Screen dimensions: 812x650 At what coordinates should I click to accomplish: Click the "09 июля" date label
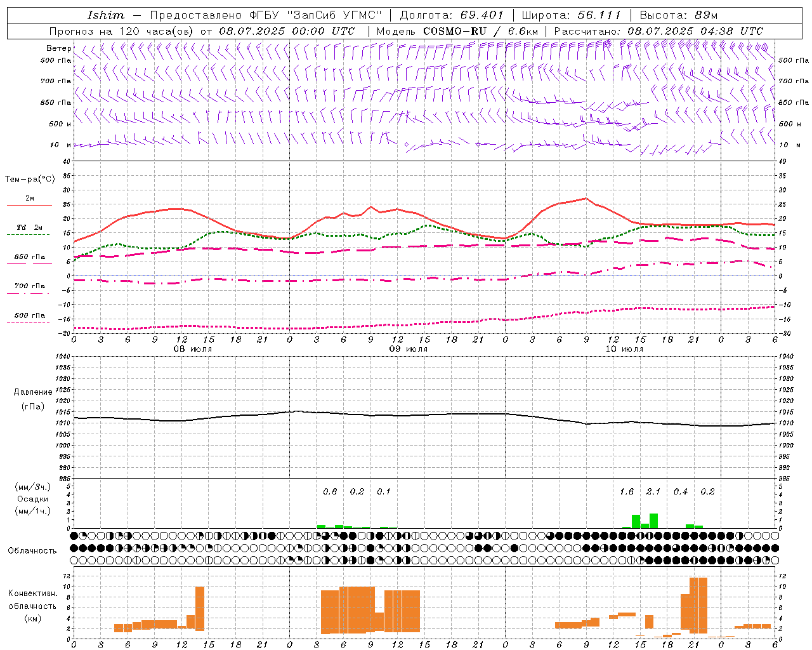408,349
